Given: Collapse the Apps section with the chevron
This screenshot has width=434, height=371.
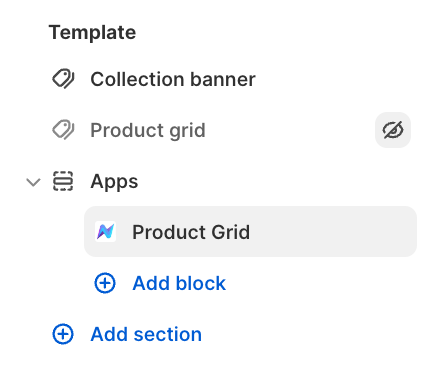Looking at the screenshot, I should tap(33, 182).
